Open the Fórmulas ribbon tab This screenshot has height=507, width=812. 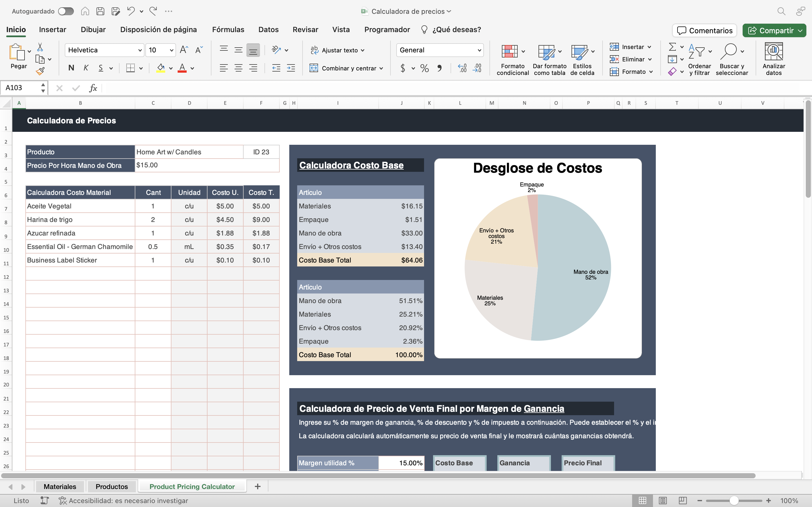[228, 30]
